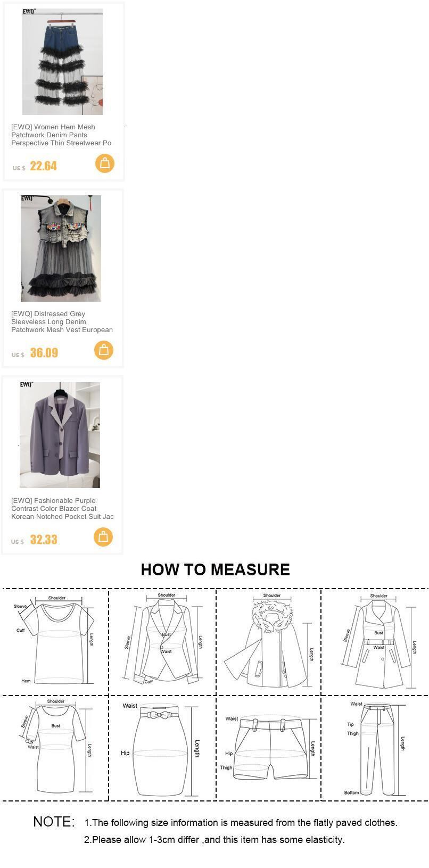429x868 pixels.
Task: Click the cart icon for the Mesh Vest
Action: pyautogui.click(x=104, y=350)
